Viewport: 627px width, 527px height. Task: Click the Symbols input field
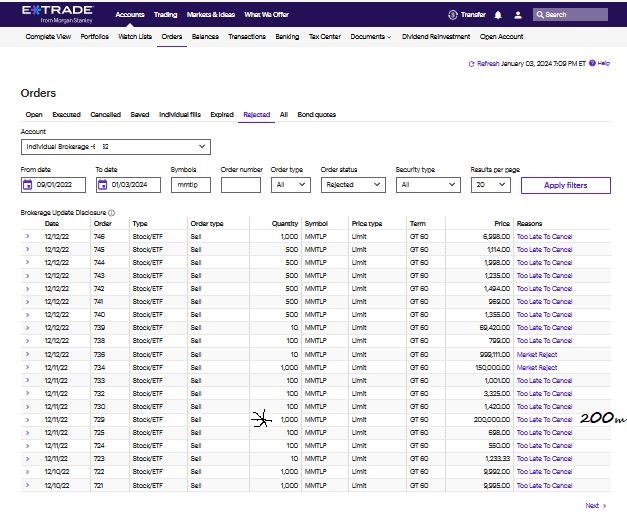(191, 185)
